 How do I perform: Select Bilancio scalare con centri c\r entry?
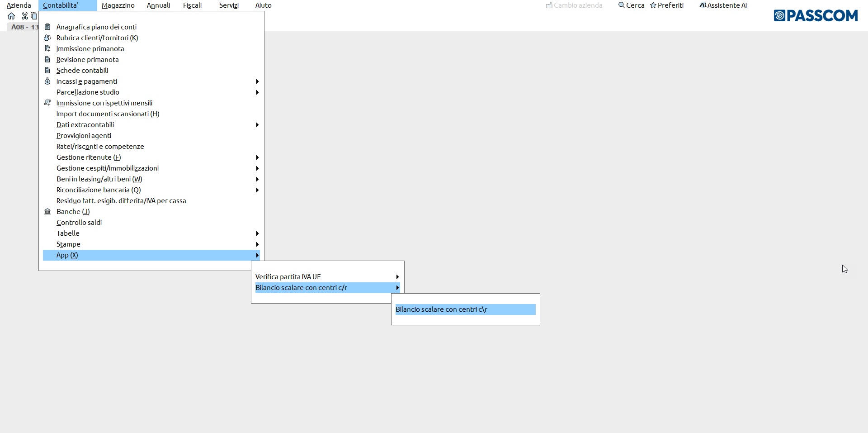(465, 309)
